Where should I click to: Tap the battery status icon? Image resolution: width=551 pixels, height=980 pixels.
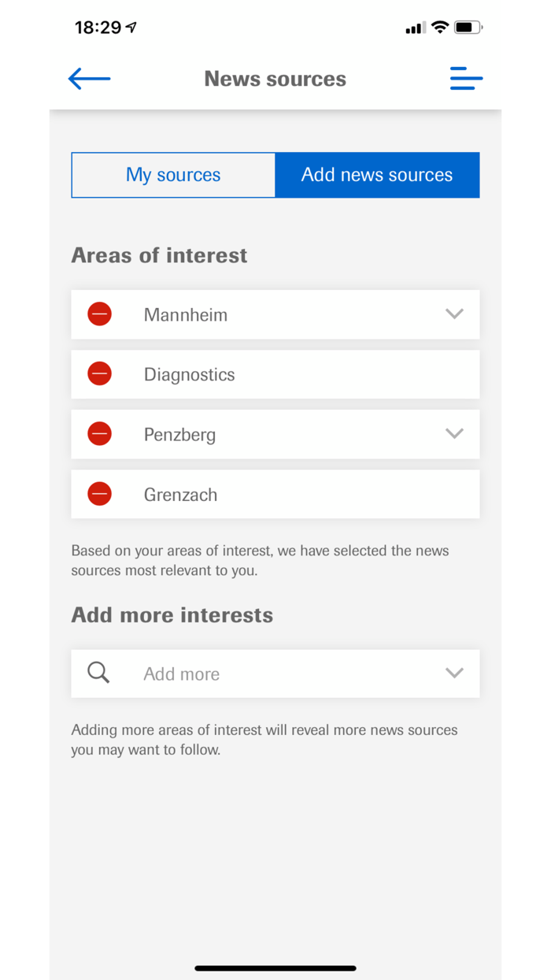click(468, 28)
